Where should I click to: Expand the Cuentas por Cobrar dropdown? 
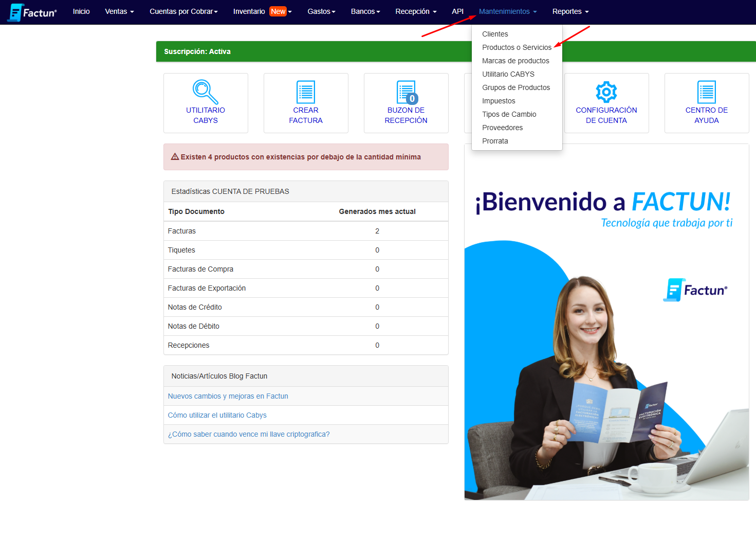click(183, 11)
